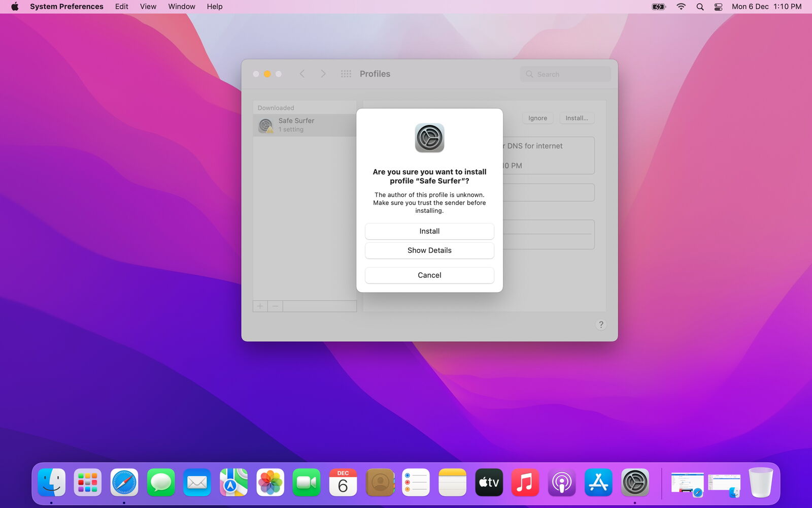Click the remove profile minus button
The height and width of the screenshot is (508, 812).
(275, 306)
